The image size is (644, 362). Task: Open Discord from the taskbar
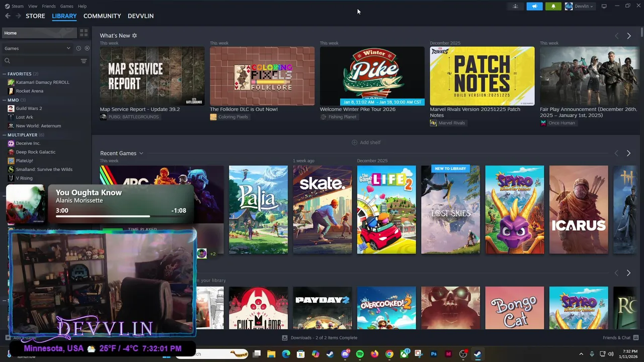pos(345,354)
